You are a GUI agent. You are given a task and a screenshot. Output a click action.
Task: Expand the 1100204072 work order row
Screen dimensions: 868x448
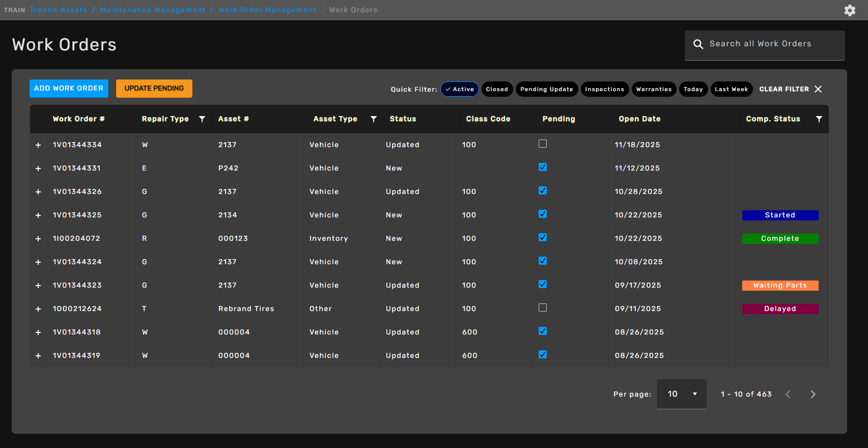38,239
